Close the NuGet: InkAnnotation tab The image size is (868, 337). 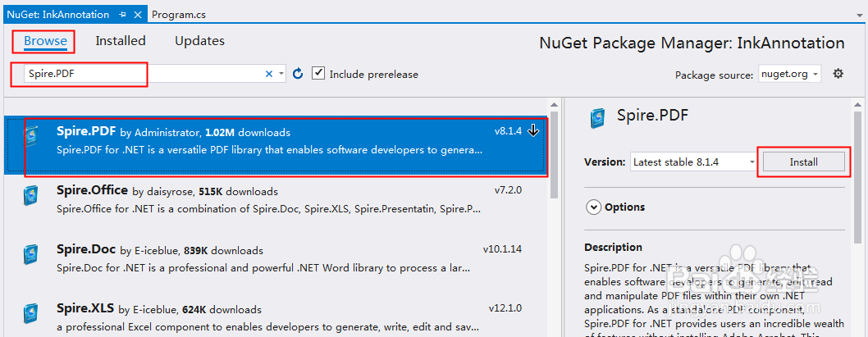point(139,15)
